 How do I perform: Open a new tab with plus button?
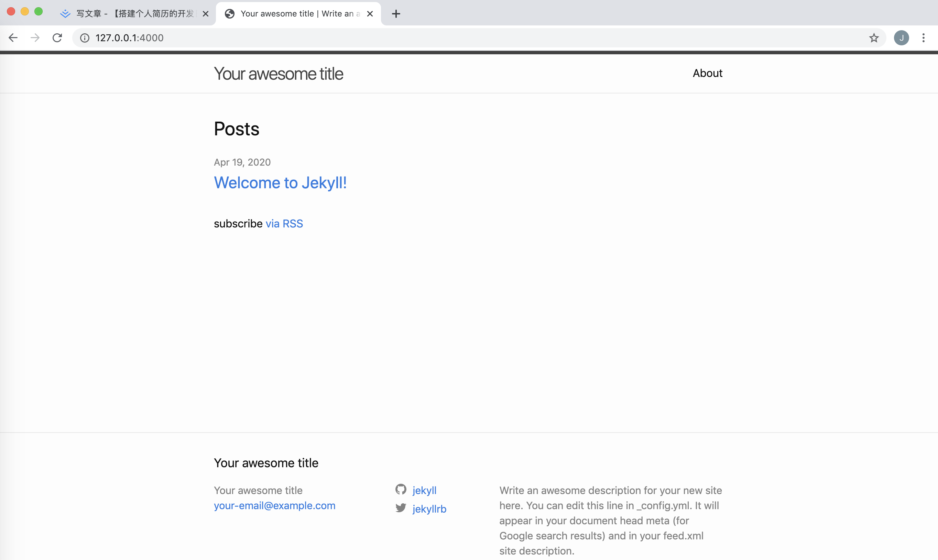point(396,14)
